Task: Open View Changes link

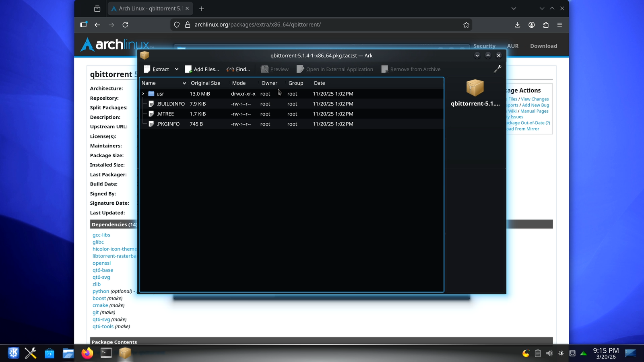Action: pos(535,99)
